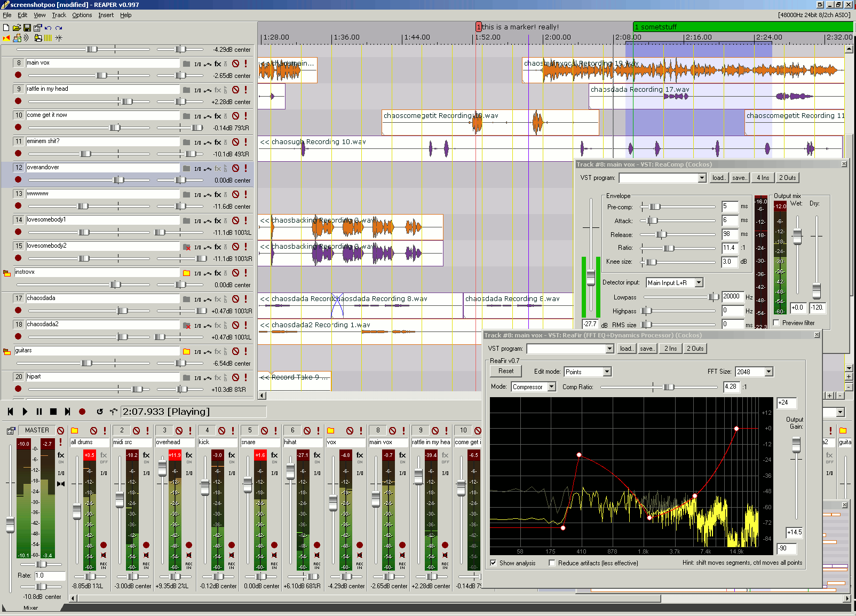
Task: Jump to project start in transport
Action: [x=10, y=412]
